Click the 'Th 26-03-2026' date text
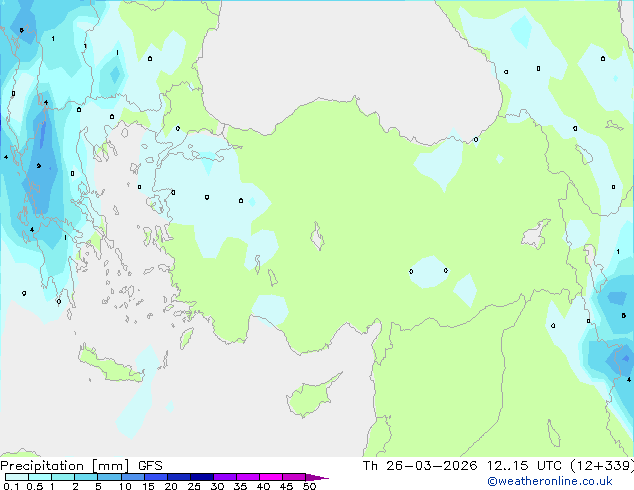634x490 pixels. coord(420,466)
